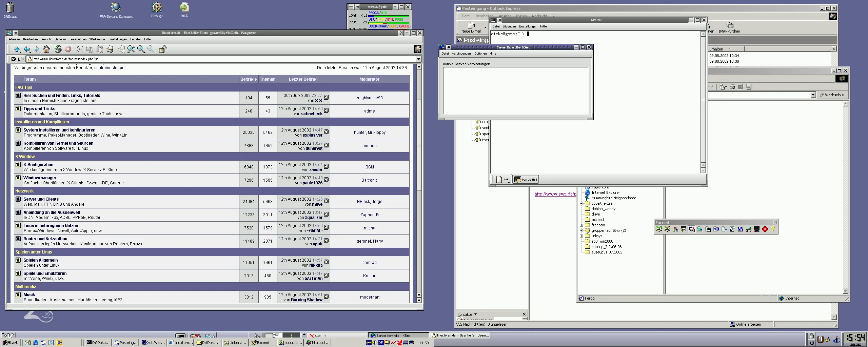The image size is (868, 347).
Task: Open the Lesezeichen menu in Konqueror
Action: [x=78, y=39]
